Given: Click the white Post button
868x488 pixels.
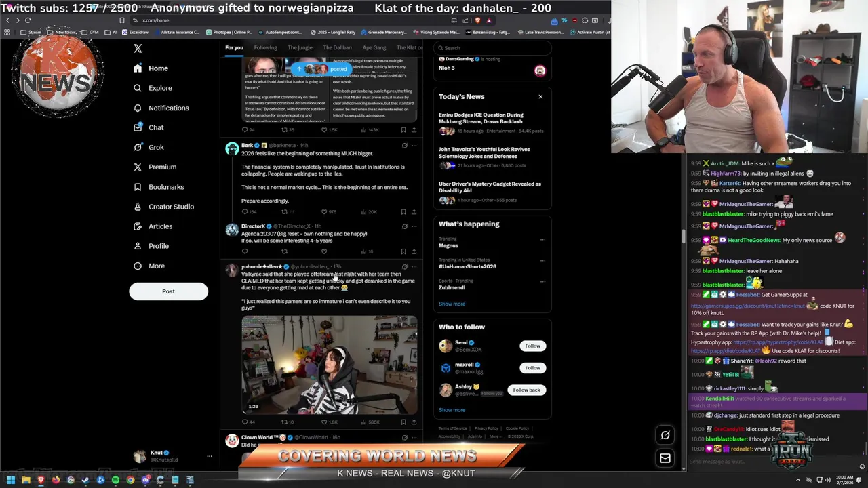Looking at the screenshot, I should point(168,291).
